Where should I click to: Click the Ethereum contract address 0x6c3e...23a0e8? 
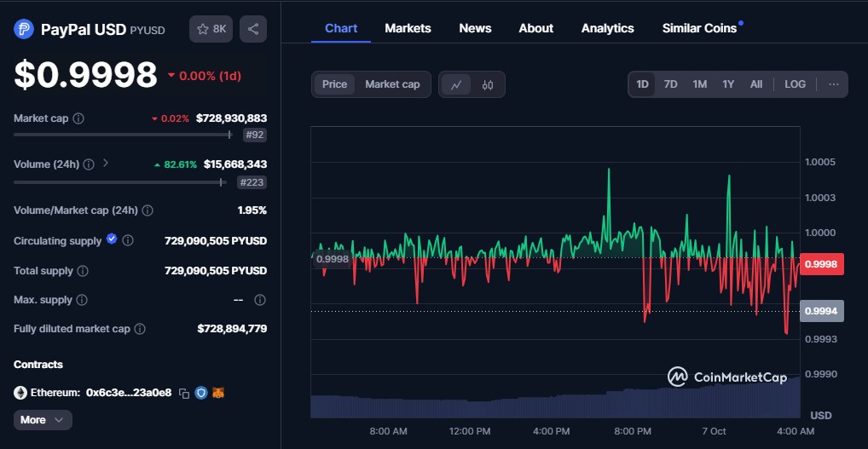(x=129, y=393)
